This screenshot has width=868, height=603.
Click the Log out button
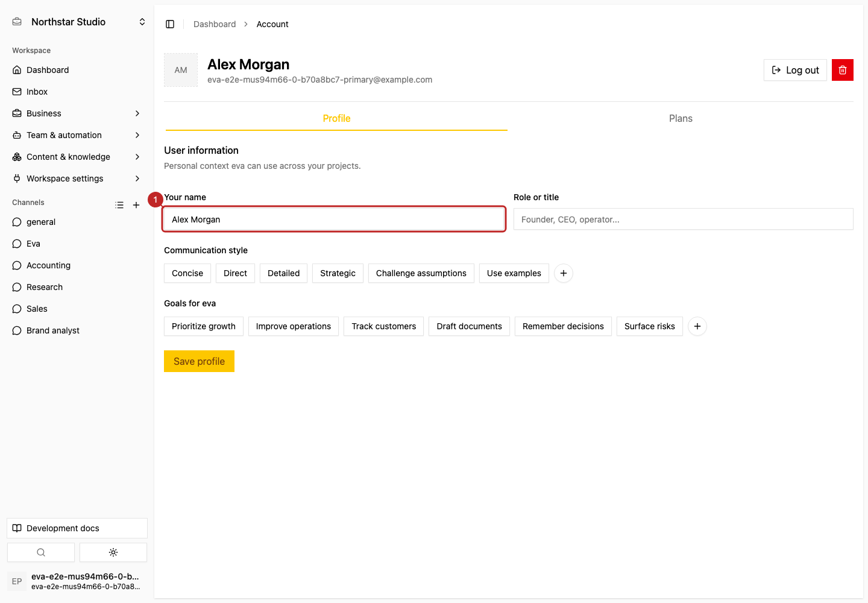point(795,70)
